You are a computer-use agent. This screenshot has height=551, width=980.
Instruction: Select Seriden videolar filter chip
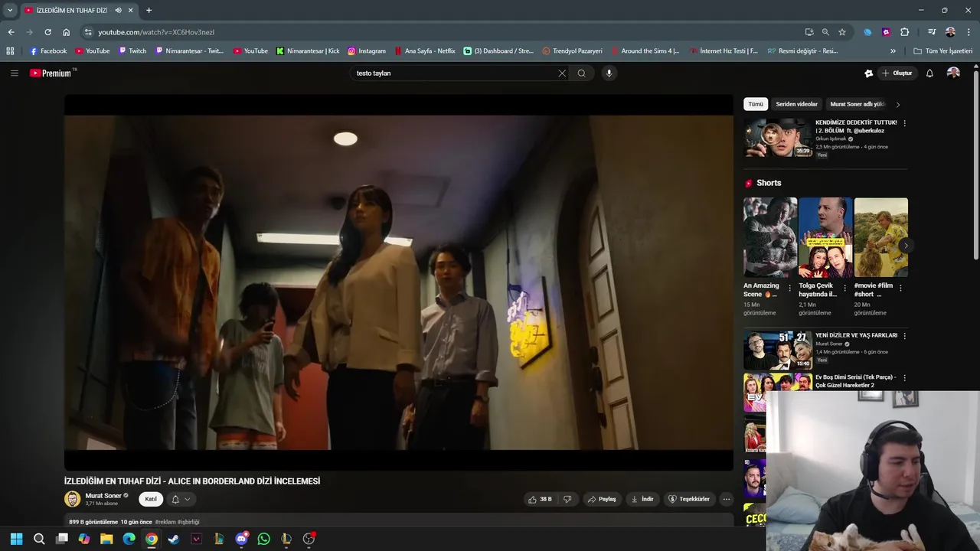[x=796, y=104]
